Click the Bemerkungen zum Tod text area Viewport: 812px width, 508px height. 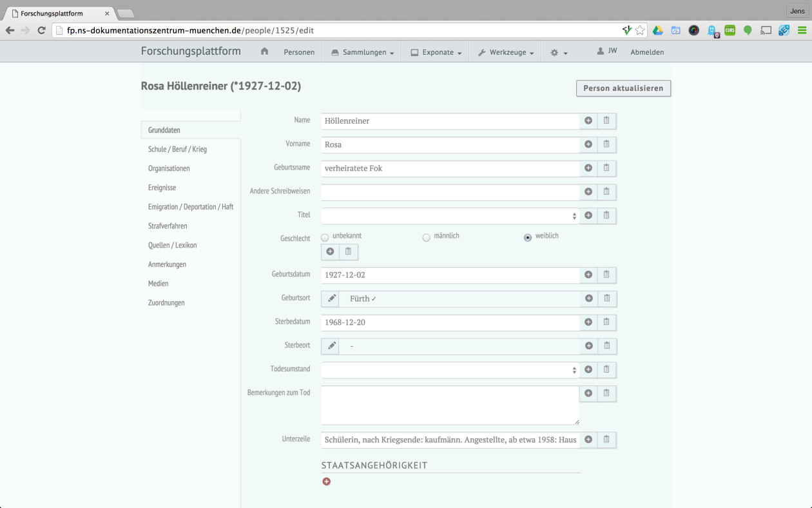pyautogui.click(x=450, y=405)
